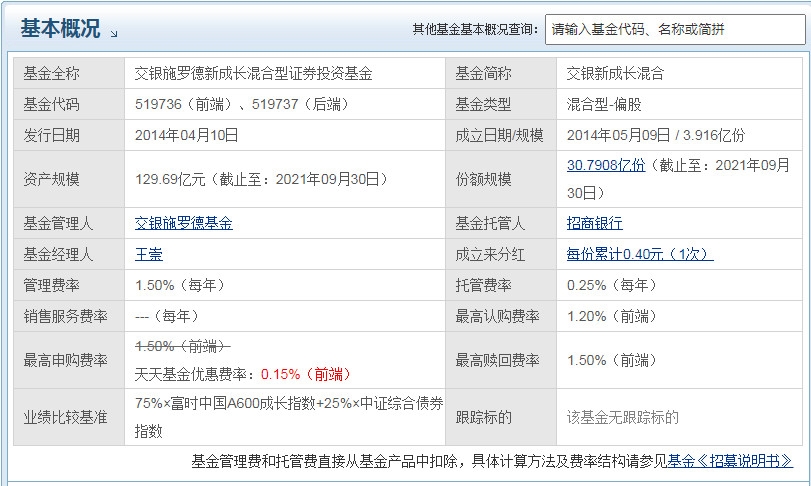This screenshot has width=811, height=486.
Task: Click the asset scale value 129.69亿元
Action: coord(170,179)
